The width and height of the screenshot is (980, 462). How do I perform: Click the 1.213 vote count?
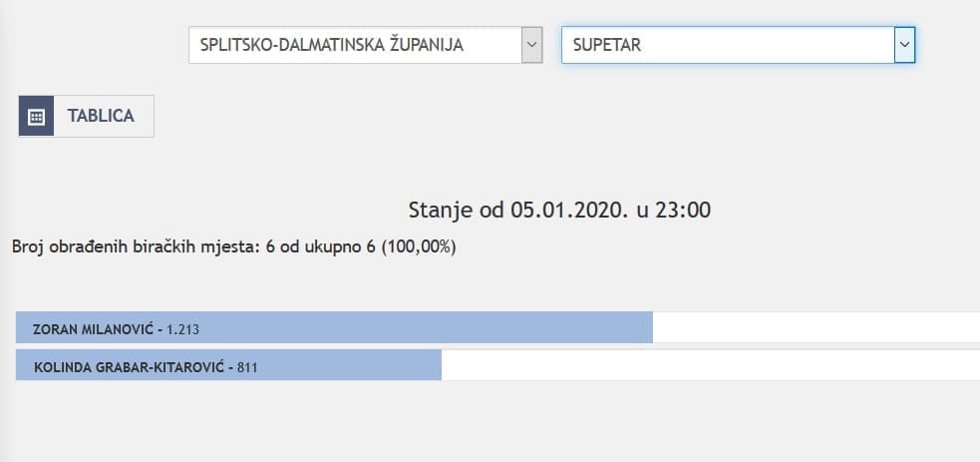pyautogui.click(x=184, y=328)
